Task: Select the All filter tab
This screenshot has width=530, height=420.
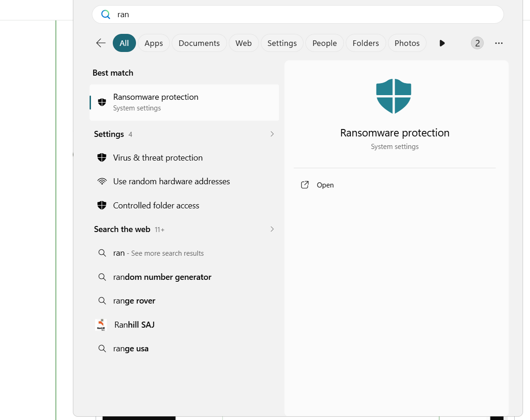Action: point(124,43)
